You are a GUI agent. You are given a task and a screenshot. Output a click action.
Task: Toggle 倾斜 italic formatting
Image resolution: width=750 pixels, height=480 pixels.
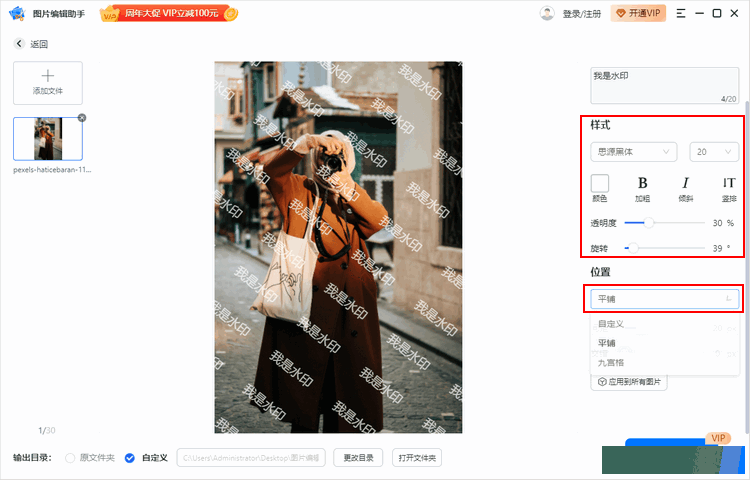tap(685, 188)
